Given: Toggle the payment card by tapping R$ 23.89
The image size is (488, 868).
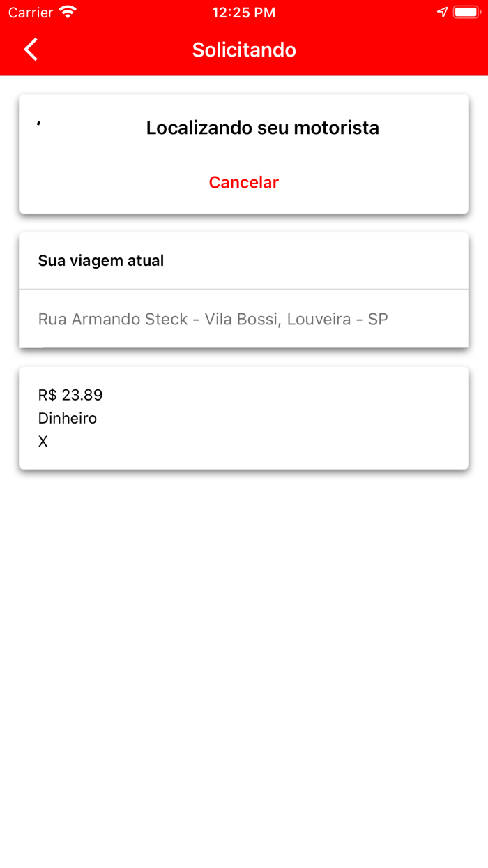Looking at the screenshot, I should (x=70, y=394).
